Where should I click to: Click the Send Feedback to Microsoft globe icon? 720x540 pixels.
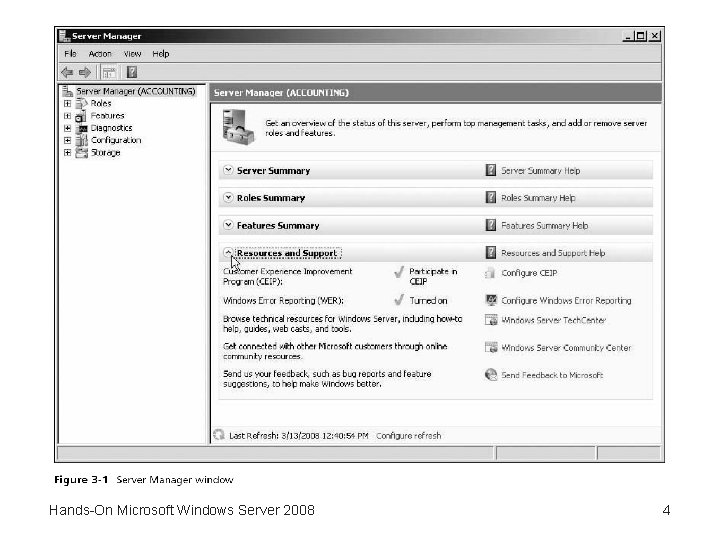click(491, 375)
